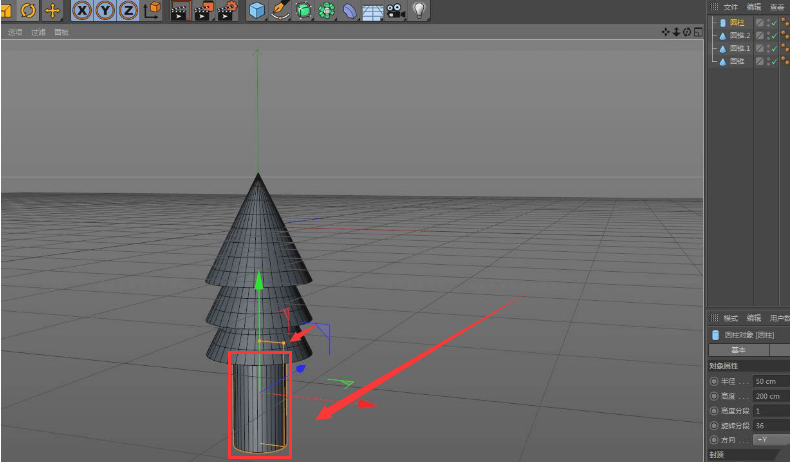The width and height of the screenshot is (790, 462).
Task: Click the viewport pan navigation icon
Action: point(666,32)
